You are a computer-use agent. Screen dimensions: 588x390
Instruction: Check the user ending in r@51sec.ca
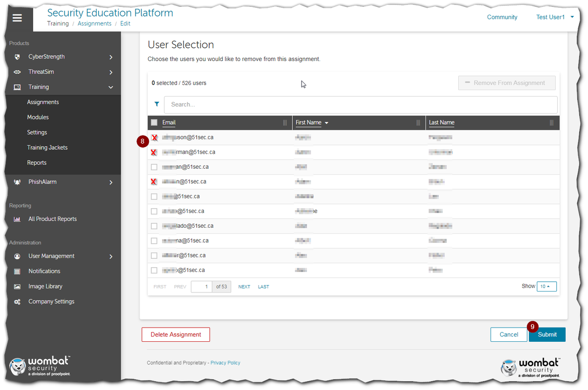tap(154, 255)
